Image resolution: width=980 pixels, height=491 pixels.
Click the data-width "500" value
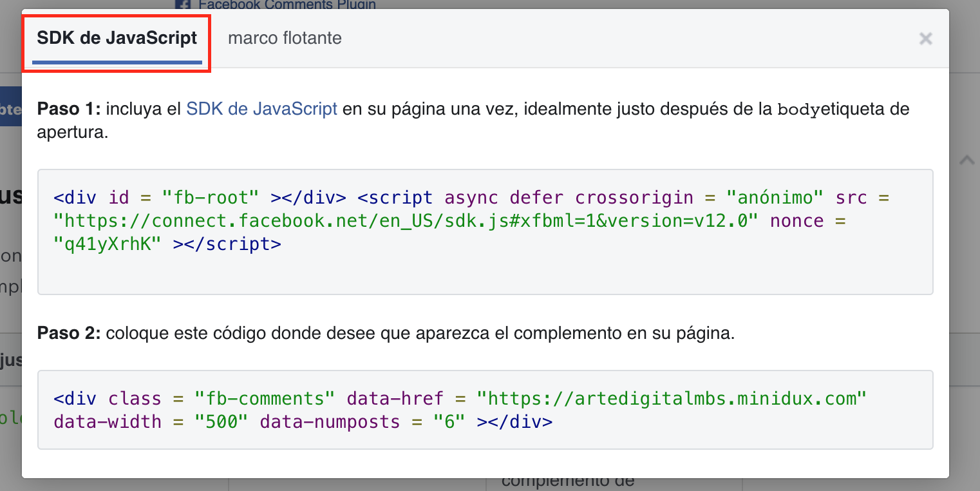[x=221, y=423]
